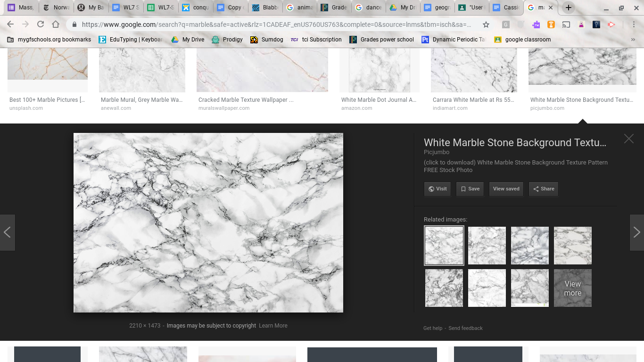Show the previous image in the preview
This screenshot has width=644, height=362.
point(7,232)
